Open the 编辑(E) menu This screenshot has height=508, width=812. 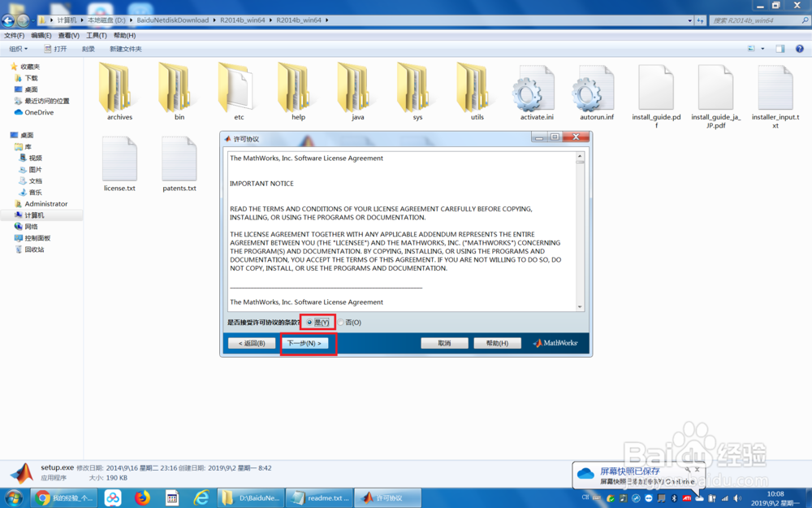point(41,35)
